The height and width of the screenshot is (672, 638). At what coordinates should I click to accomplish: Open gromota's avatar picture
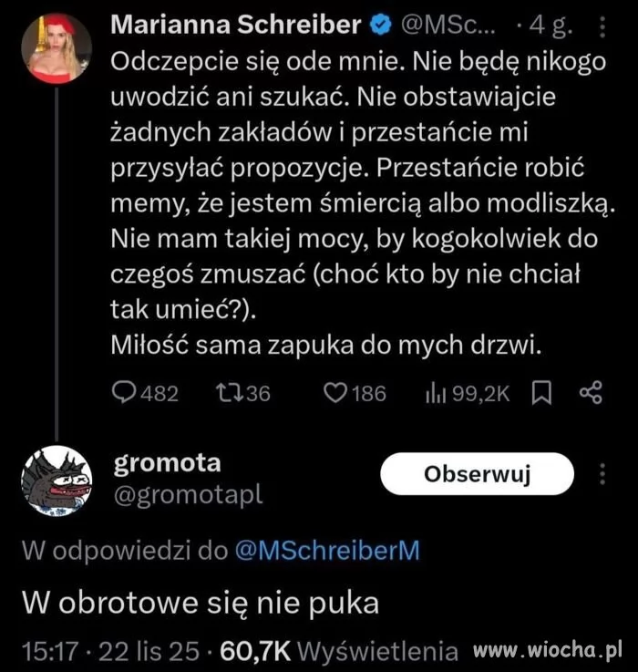tap(56, 482)
